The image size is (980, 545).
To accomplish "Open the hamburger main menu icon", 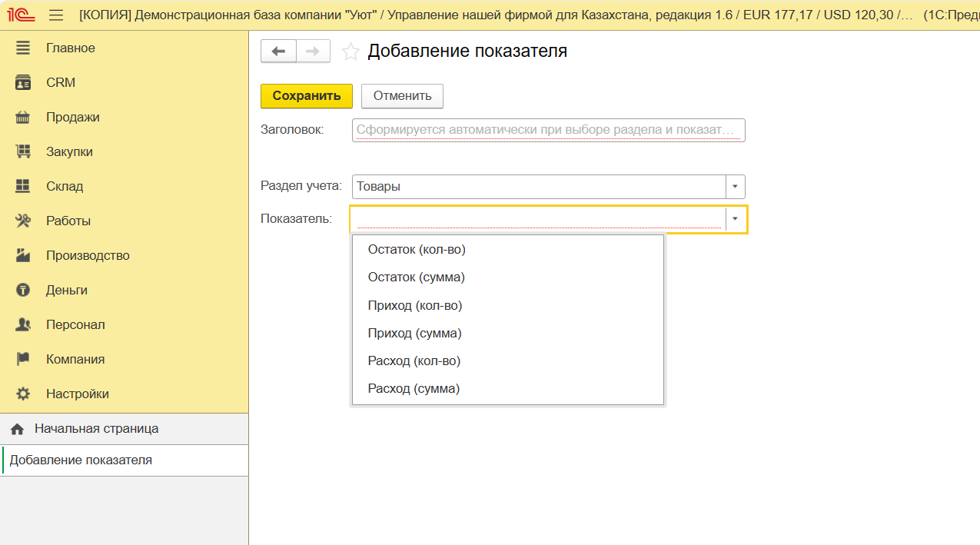I will click(56, 15).
